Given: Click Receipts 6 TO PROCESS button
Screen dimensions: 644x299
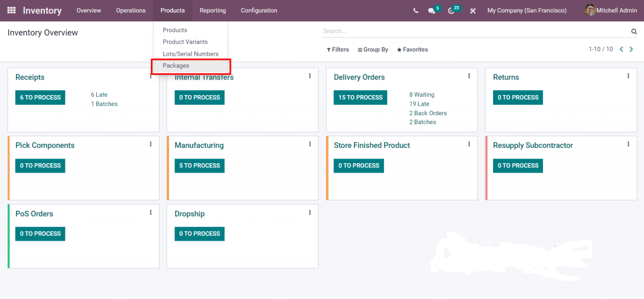Looking at the screenshot, I should pos(40,98).
